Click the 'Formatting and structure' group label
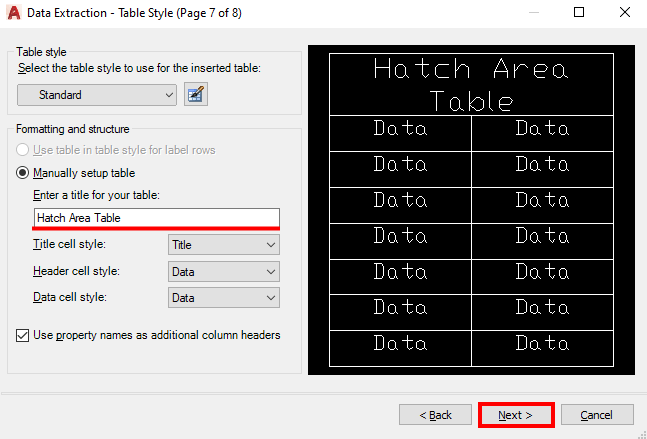The image size is (647, 439). pyautogui.click(x=73, y=129)
